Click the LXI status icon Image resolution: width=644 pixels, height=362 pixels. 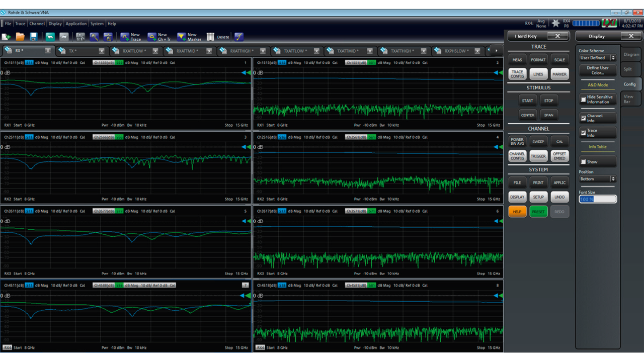point(609,23)
